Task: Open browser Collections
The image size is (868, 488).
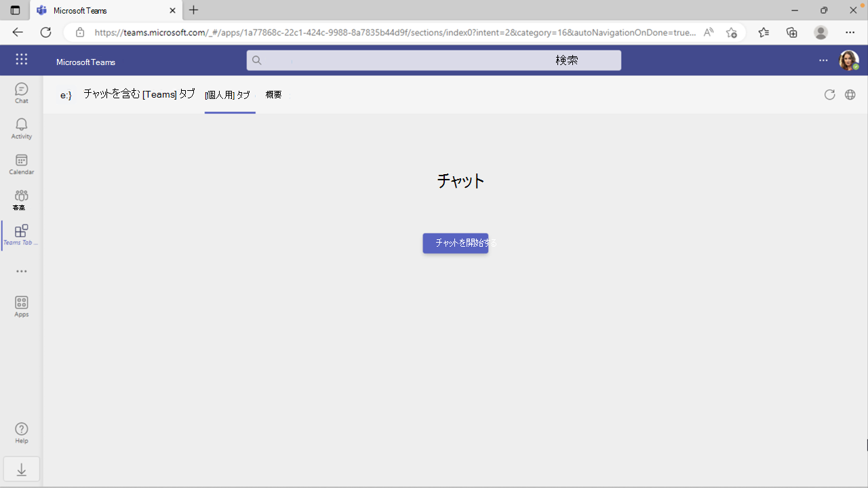Action: pos(791,33)
